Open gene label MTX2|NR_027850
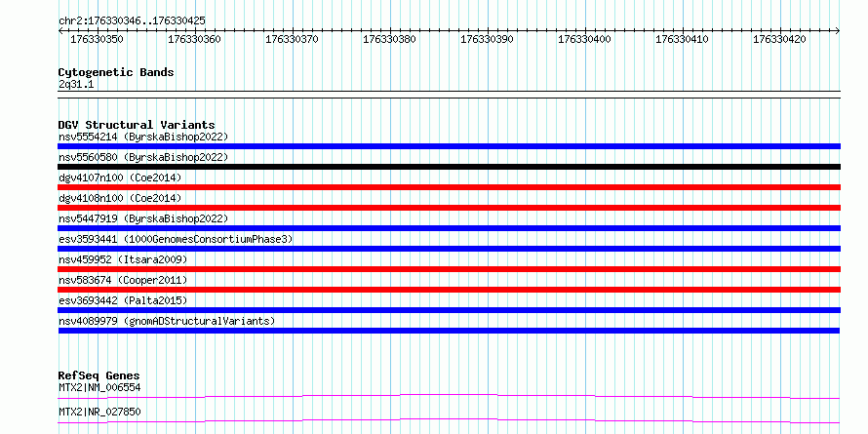This screenshot has height=434, width=868. tap(99, 412)
